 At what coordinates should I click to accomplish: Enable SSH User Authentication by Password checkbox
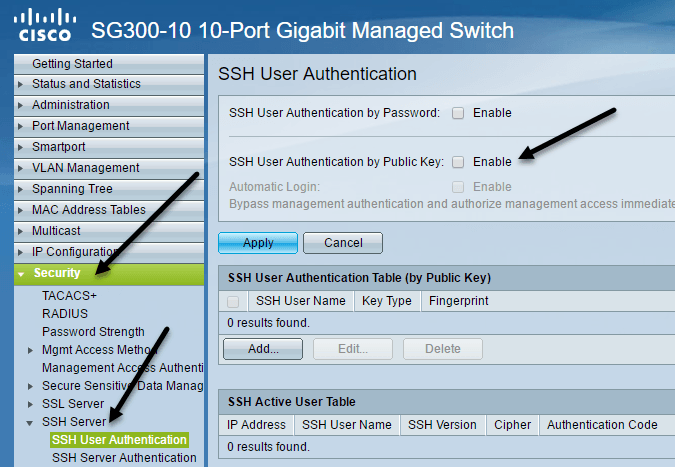click(x=458, y=113)
